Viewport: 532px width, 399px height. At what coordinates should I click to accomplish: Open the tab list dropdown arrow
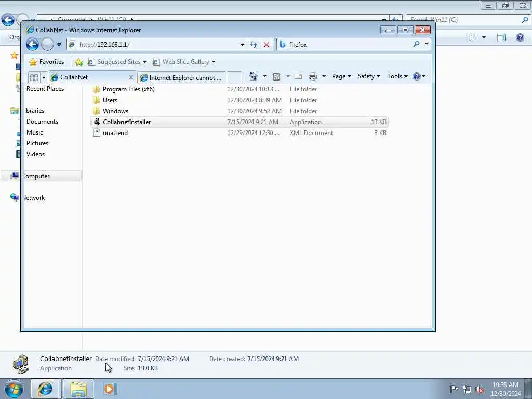tap(44, 78)
